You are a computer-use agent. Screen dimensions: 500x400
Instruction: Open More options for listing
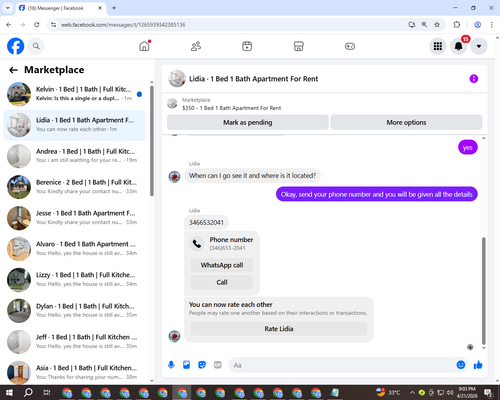coord(406,122)
